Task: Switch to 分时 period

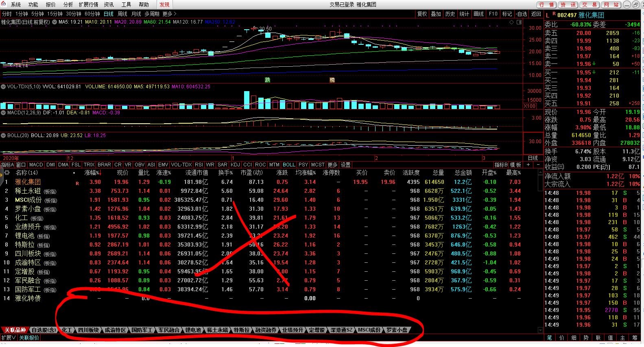Action: pos(7,14)
